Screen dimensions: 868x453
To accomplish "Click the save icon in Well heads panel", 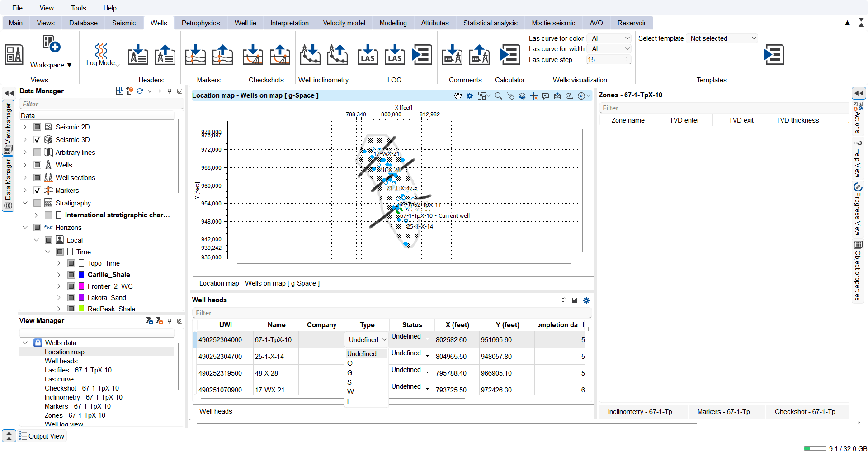I will pyautogui.click(x=575, y=300).
